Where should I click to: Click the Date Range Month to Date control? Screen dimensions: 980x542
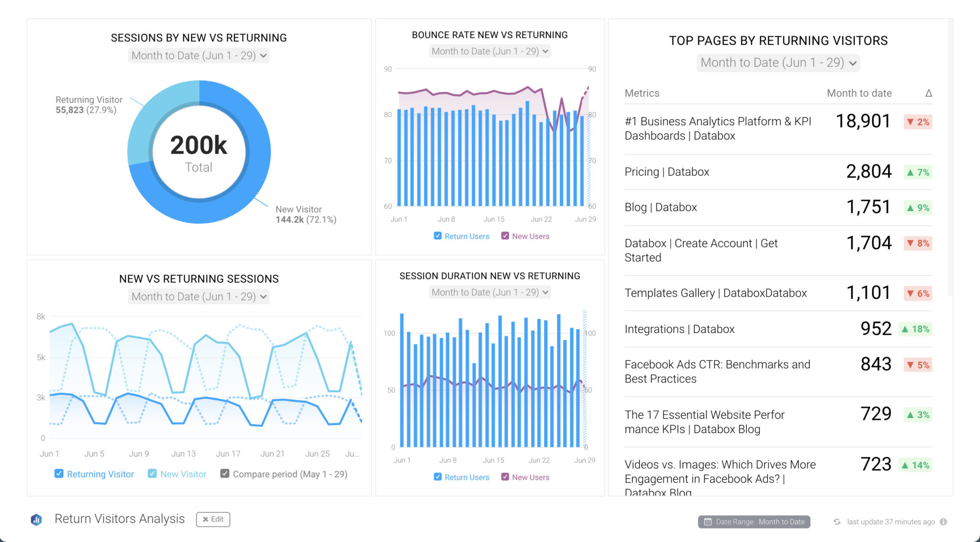coord(754,521)
